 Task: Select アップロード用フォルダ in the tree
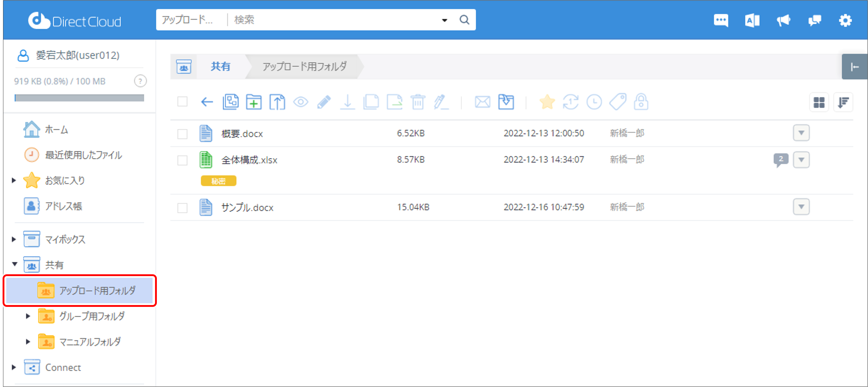point(80,291)
